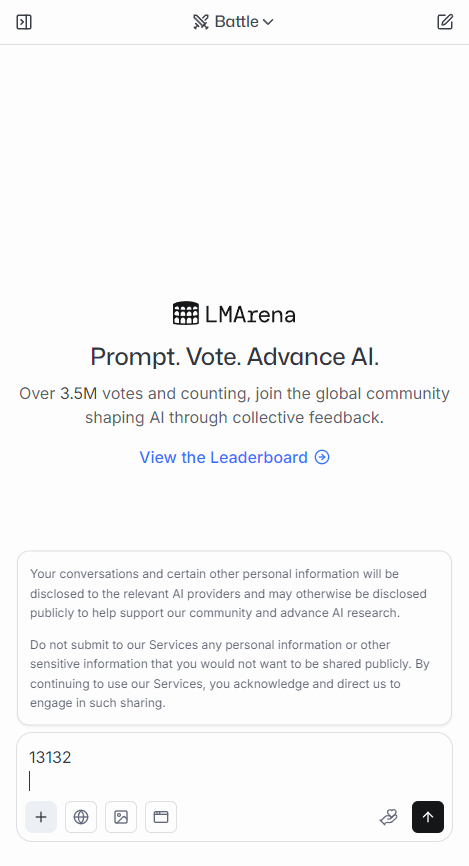Click the privacy disclosure first paragraph
This screenshot has width=469, height=866.
click(x=228, y=593)
